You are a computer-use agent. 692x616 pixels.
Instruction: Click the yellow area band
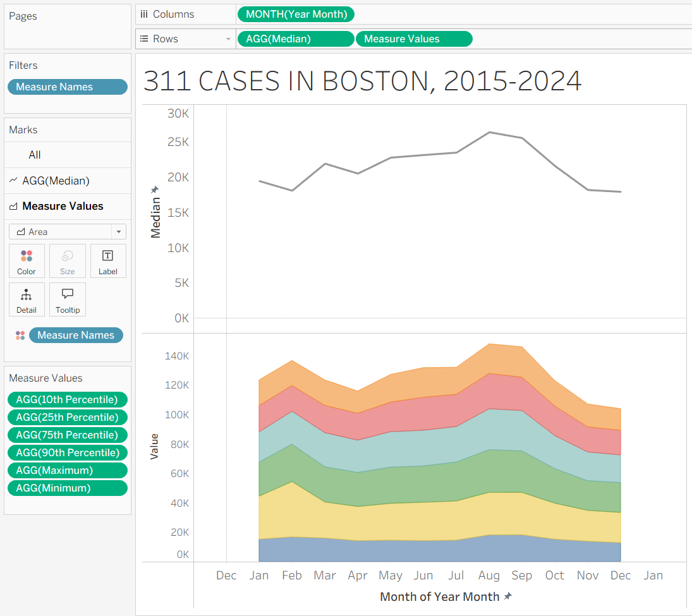pos(440,520)
